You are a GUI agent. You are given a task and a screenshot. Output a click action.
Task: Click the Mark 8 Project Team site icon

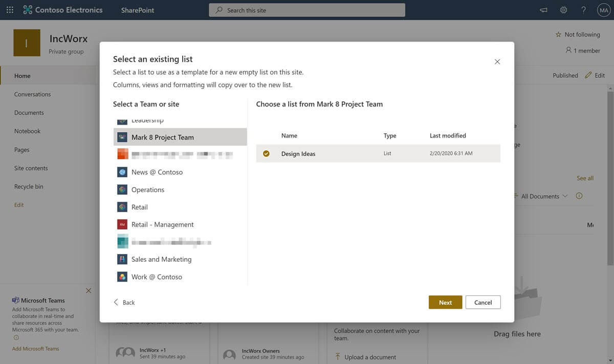pyautogui.click(x=122, y=137)
